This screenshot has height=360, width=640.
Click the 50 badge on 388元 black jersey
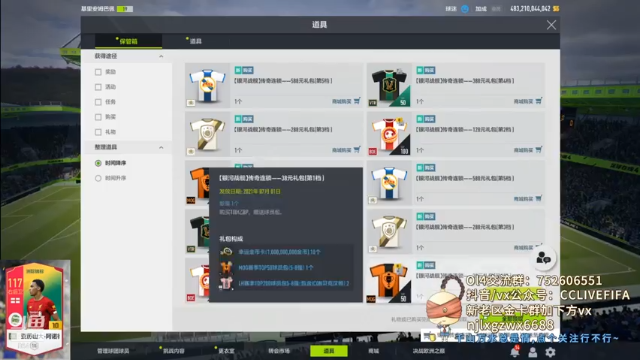point(403,102)
